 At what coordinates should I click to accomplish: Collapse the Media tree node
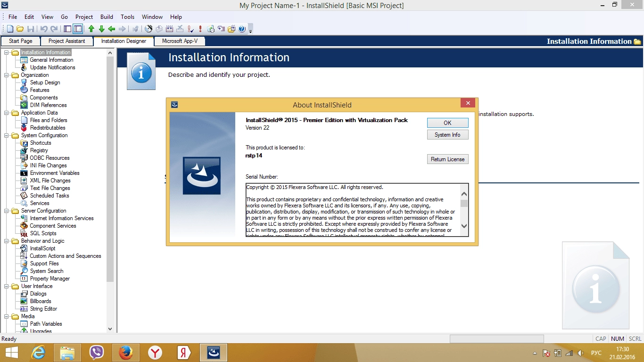pyautogui.click(x=7, y=316)
